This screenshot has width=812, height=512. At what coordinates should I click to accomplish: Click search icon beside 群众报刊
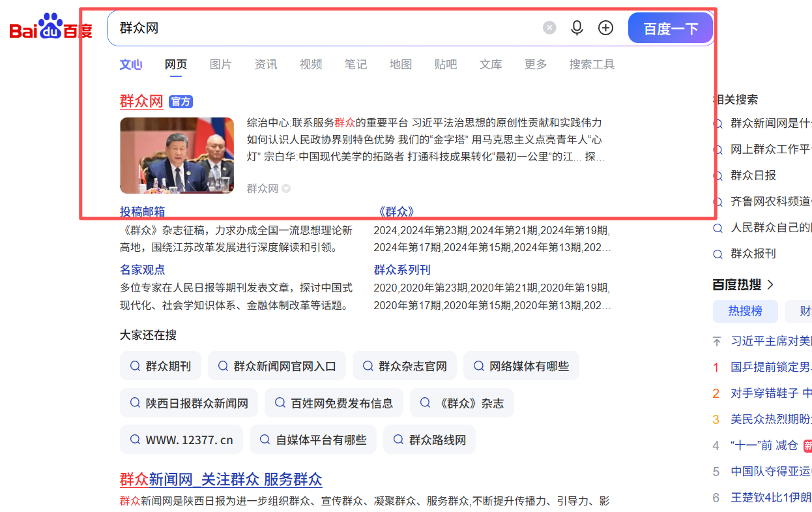pyautogui.click(x=718, y=254)
